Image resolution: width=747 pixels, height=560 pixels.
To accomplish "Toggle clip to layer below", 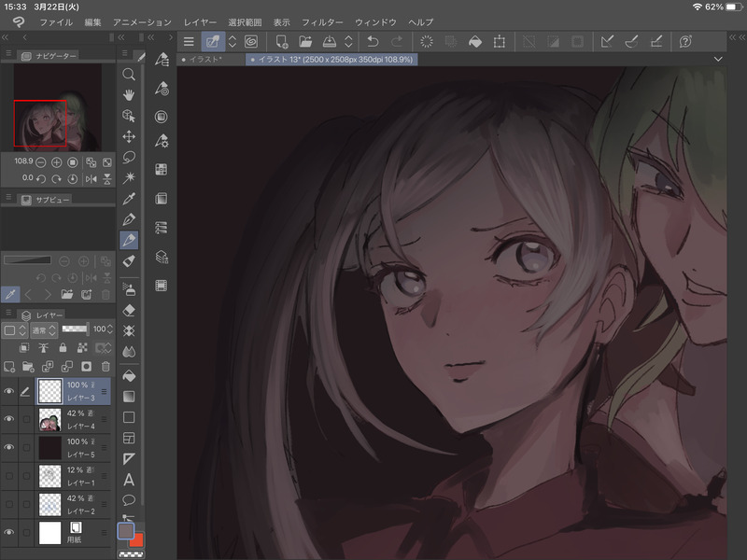I will 24,348.
